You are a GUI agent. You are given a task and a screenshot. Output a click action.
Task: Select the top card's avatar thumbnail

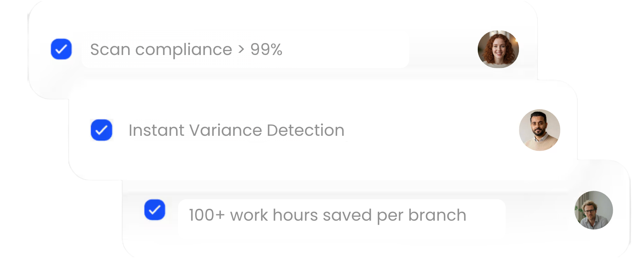tap(498, 49)
